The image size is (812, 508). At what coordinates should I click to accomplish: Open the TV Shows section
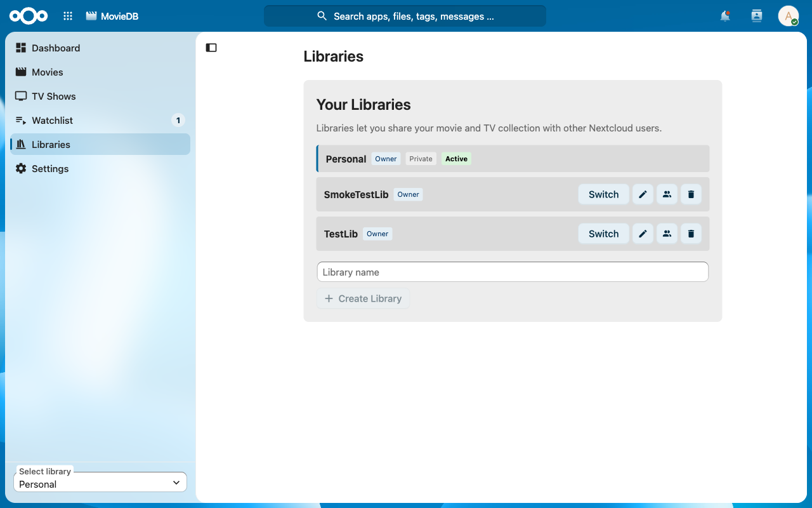[x=100, y=96]
